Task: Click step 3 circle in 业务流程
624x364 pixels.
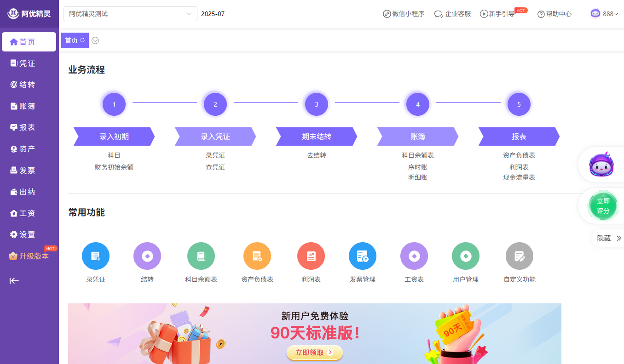Action: point(317,104)
